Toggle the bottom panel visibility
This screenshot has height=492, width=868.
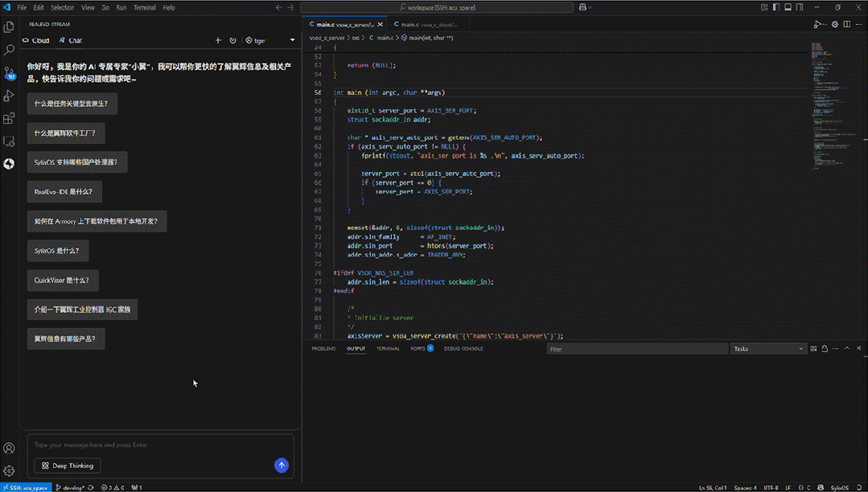coord(788,8)
